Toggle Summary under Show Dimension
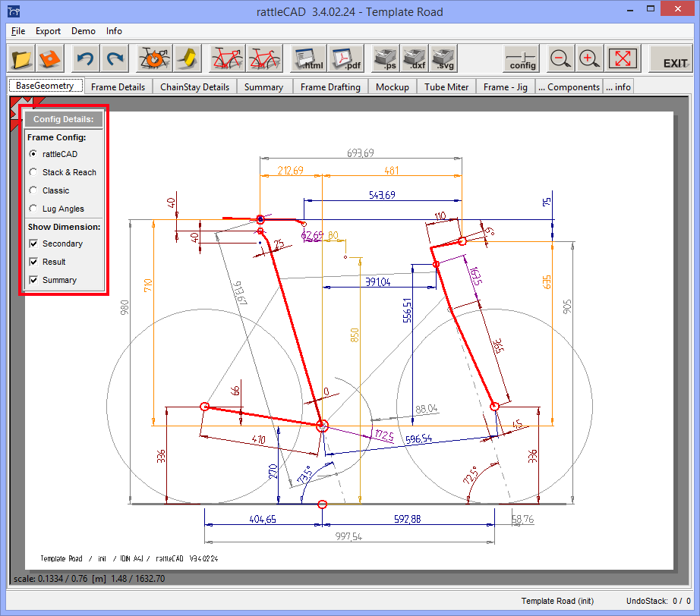700x616 pixels. click(33, 280)
